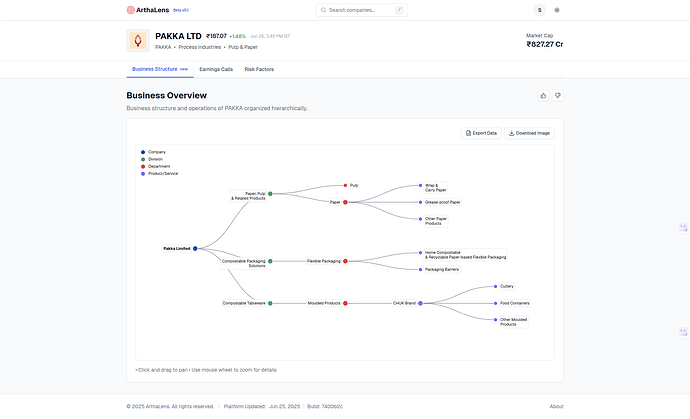Click Download Image button
The width and height of the screenshot is (690, 419).
pyautogui.click(x=529, y=133)
